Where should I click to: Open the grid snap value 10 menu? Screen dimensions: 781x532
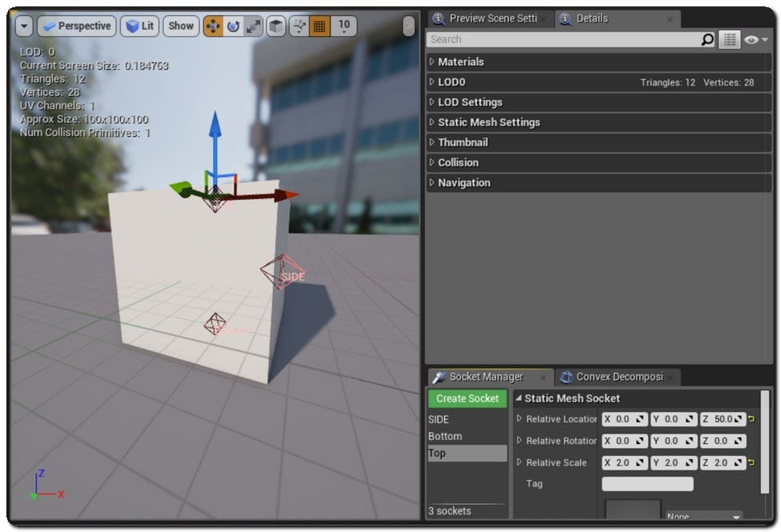[x=343, y=26]
